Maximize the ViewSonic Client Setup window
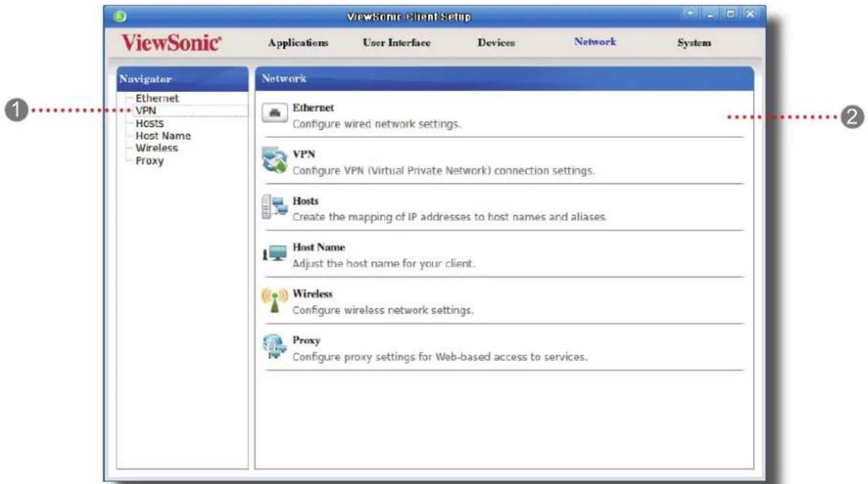868x484 pixels. 732,14
